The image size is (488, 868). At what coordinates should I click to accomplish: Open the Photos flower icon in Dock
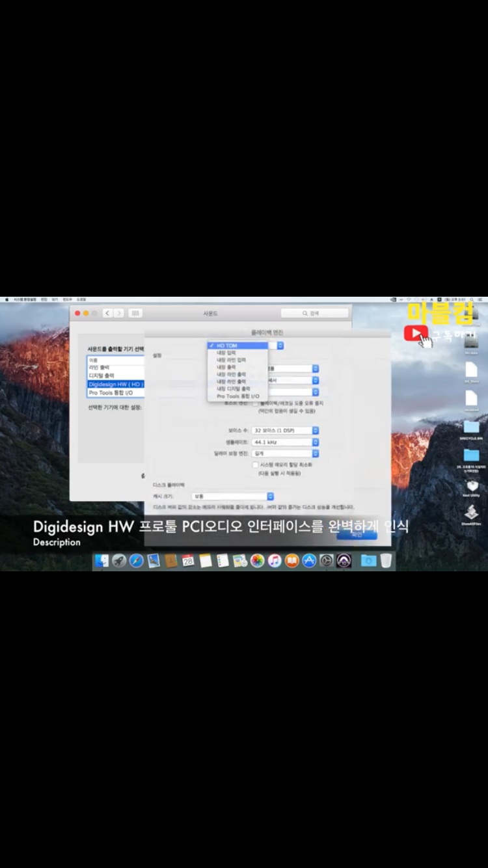click(x=258, y=561)
